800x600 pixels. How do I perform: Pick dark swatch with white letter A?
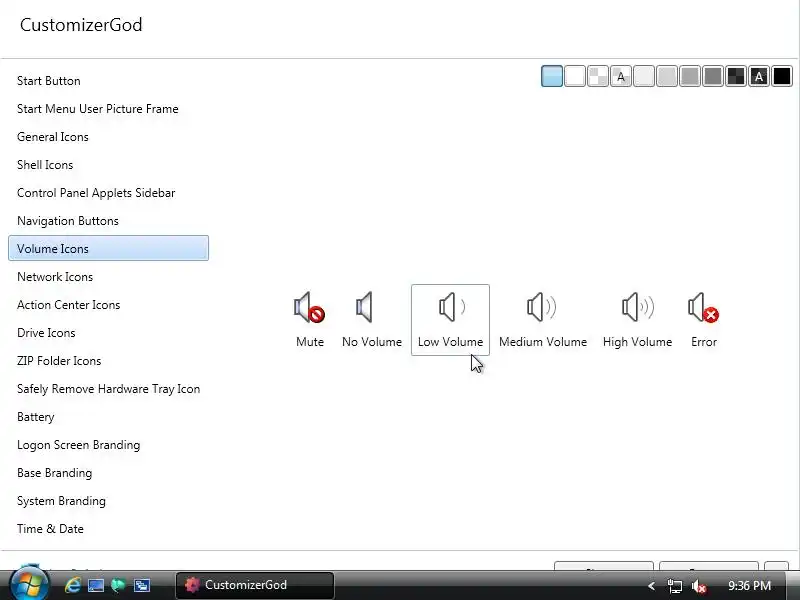pos(758,77)
